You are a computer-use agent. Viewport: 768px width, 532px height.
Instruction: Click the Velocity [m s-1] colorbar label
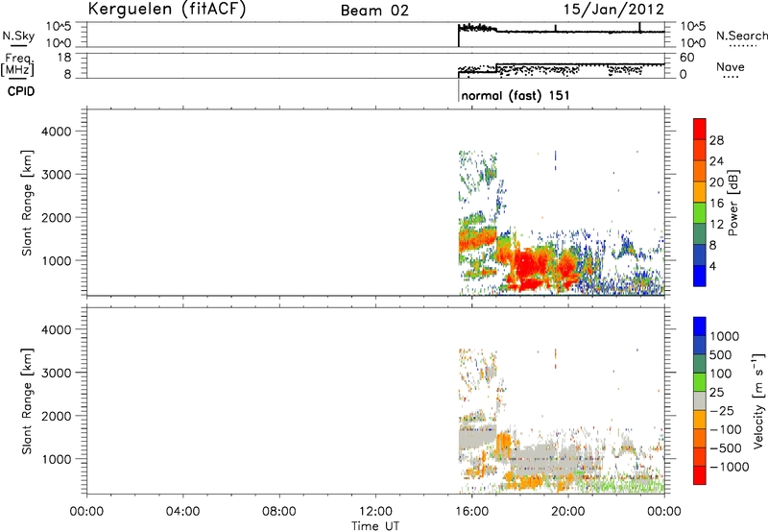point(758,400)
